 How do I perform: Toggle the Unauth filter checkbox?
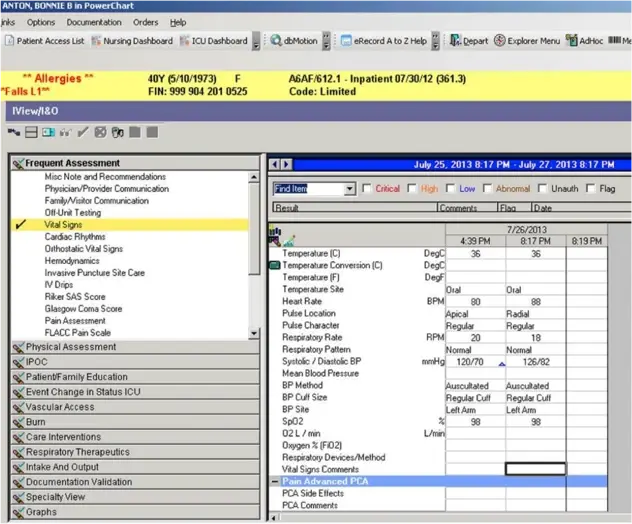[x=543, y=189]
